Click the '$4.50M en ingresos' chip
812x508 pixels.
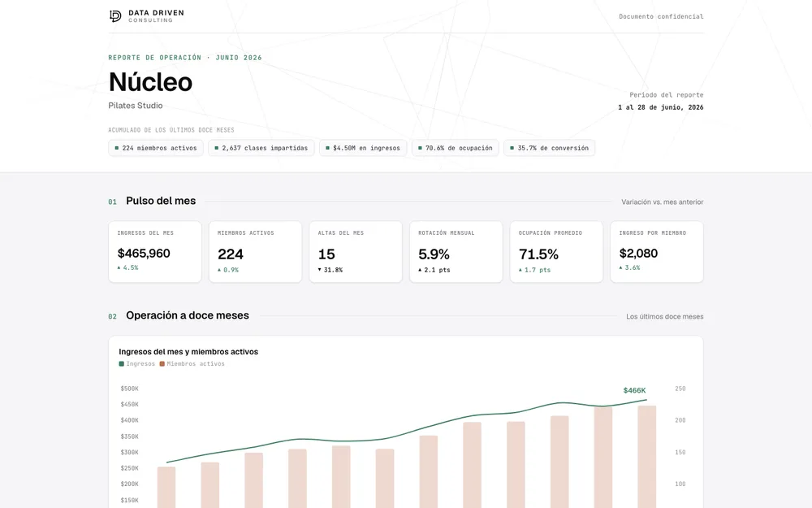tap(363, 148)
